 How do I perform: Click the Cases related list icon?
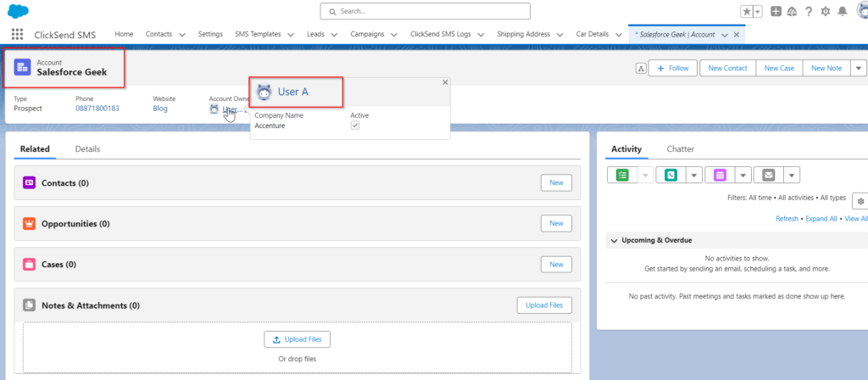pos(30,265)
